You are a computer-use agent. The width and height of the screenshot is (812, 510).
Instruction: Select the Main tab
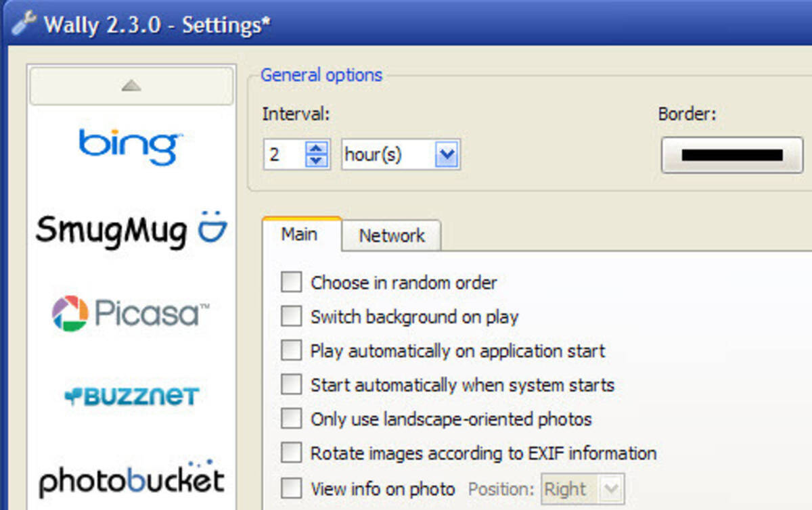pyautogui.click(x=300, y=234)
